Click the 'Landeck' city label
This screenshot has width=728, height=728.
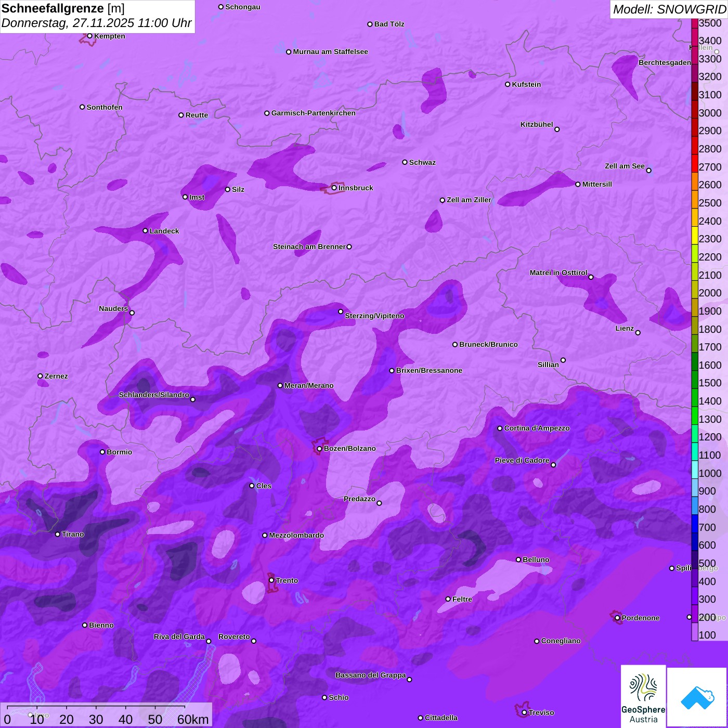coord(164,231)
